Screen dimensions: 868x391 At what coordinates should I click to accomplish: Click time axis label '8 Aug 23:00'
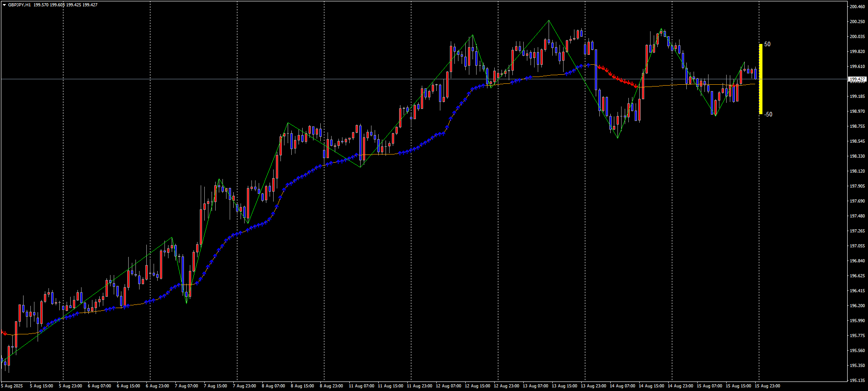[332, 386]
